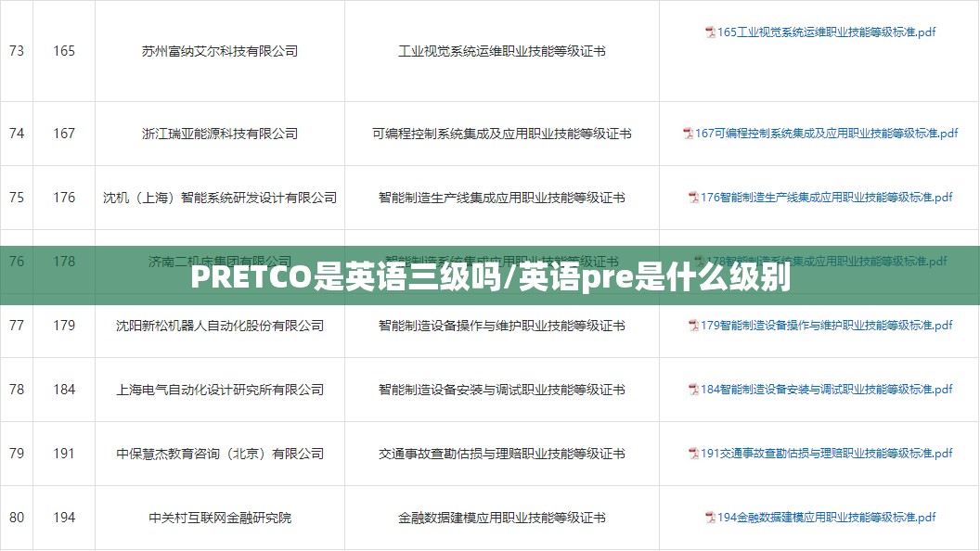This screenshot has height=551, width=980.
Task: Click certificate name 交通事故查勘估损与理赔职业技能等级证书
Action: [502, 455]
